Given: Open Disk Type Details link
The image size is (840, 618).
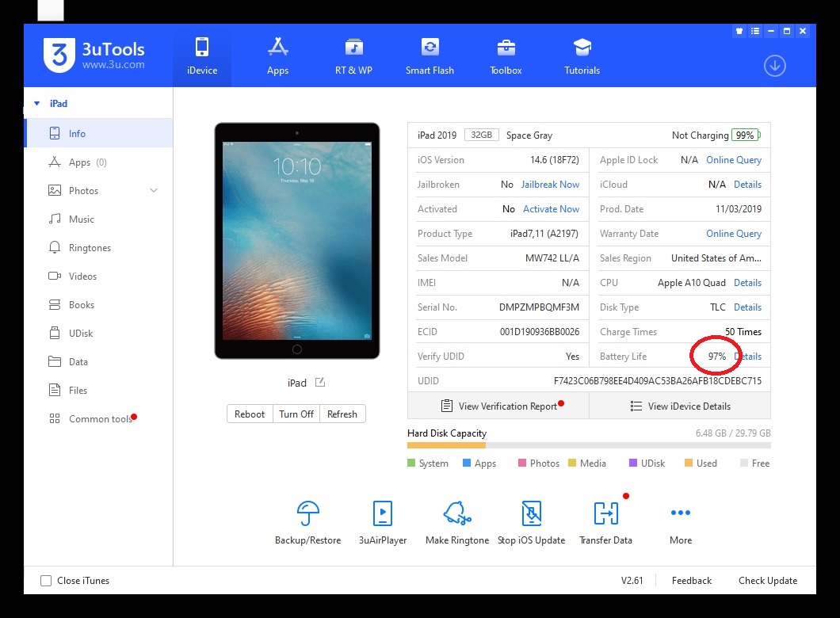Looking at the screenshot, I should coord(747,307).
